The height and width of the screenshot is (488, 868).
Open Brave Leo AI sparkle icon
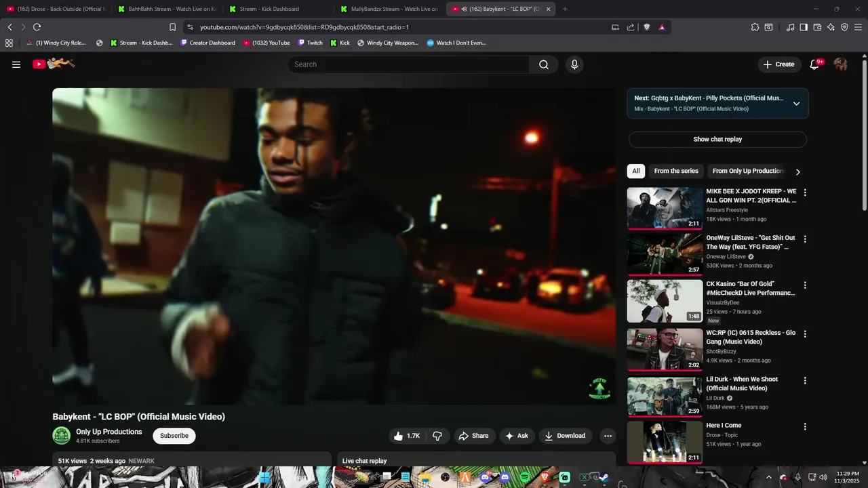[x=831, y=27]
